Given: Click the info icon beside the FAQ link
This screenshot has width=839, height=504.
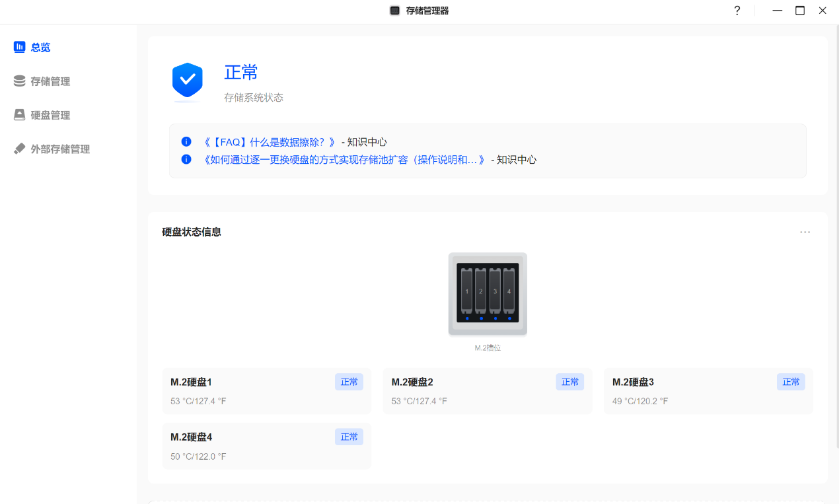Looking at the screenshot, I should [186, 142].
